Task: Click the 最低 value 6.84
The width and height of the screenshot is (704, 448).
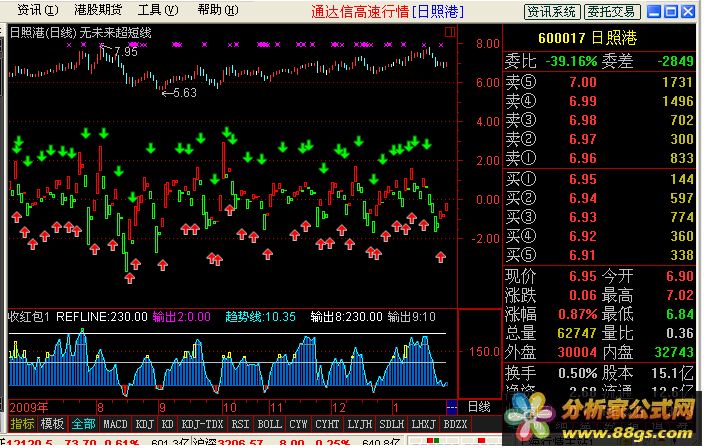Action: [x=680, y=314]
